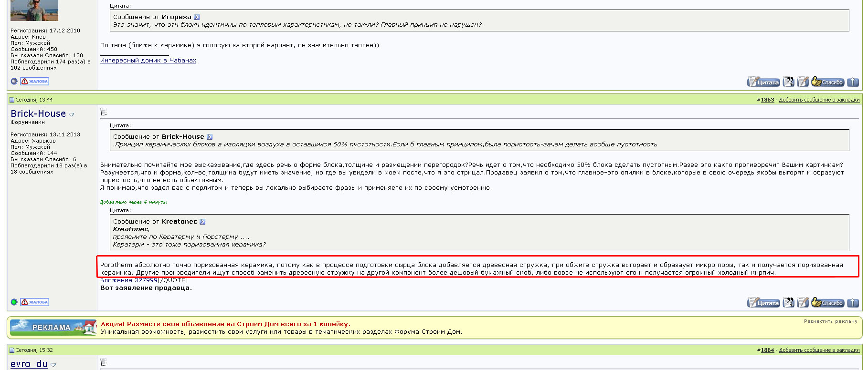Click the green text Добавлено через 4 минуты
Image resolution: width=868 pixels, height=370 pixels.
tap(134, 202)
